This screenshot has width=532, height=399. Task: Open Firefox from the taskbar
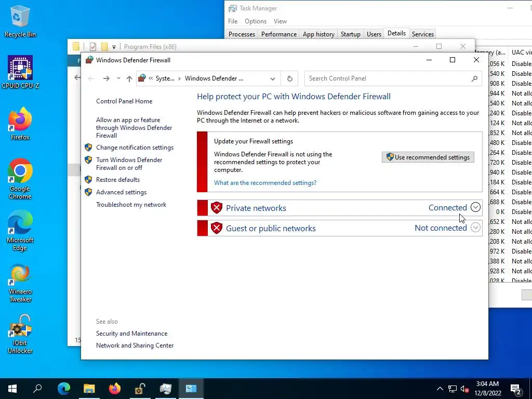tap(115, 389)
